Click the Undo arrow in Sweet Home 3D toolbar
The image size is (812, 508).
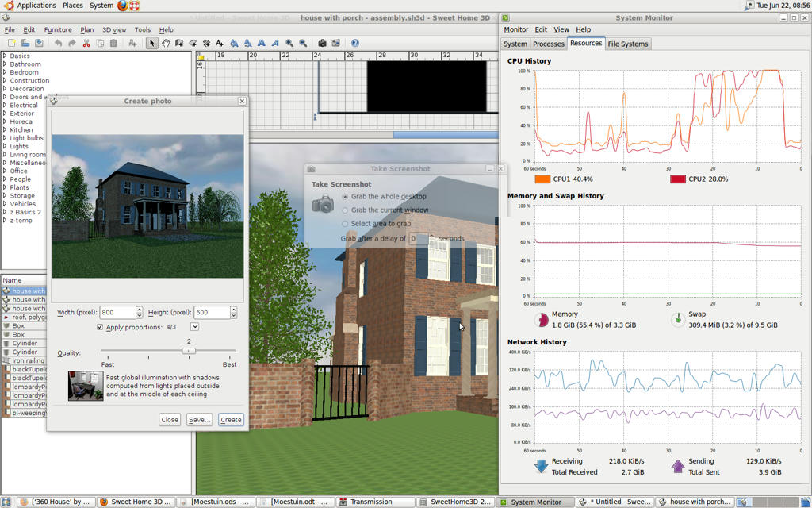[58, 43]
